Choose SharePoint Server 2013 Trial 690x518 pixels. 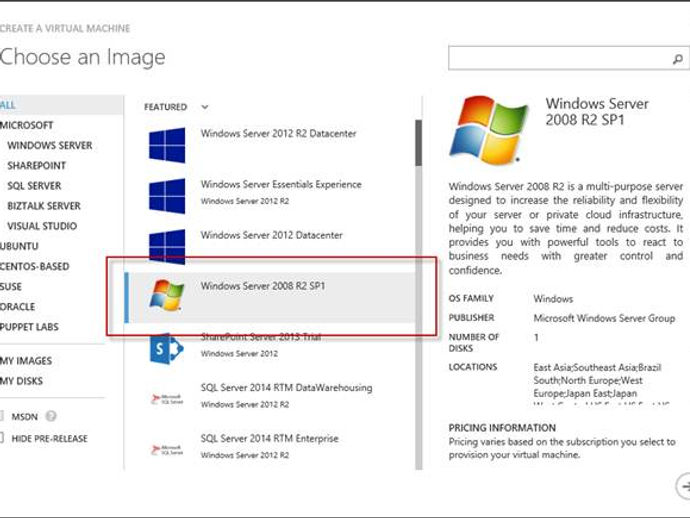tap(261, 337)
